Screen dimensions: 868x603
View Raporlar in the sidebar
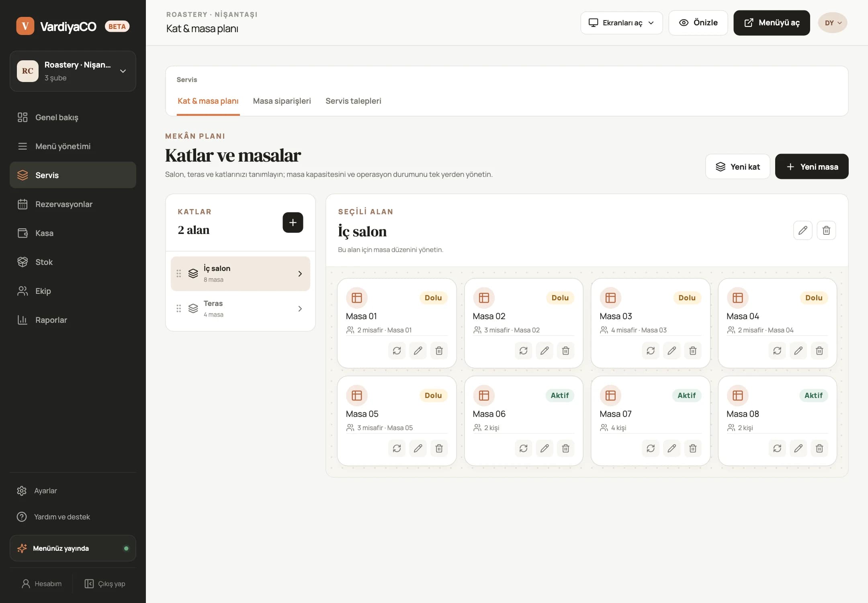73,320
